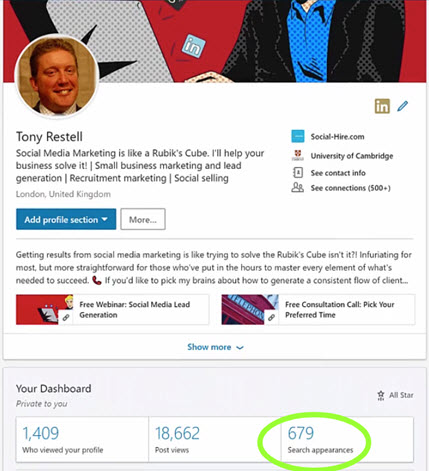This screenshot has height=471, width=429.
Task: Click Tony Restell's round profile photo
Action: (57, 76)
